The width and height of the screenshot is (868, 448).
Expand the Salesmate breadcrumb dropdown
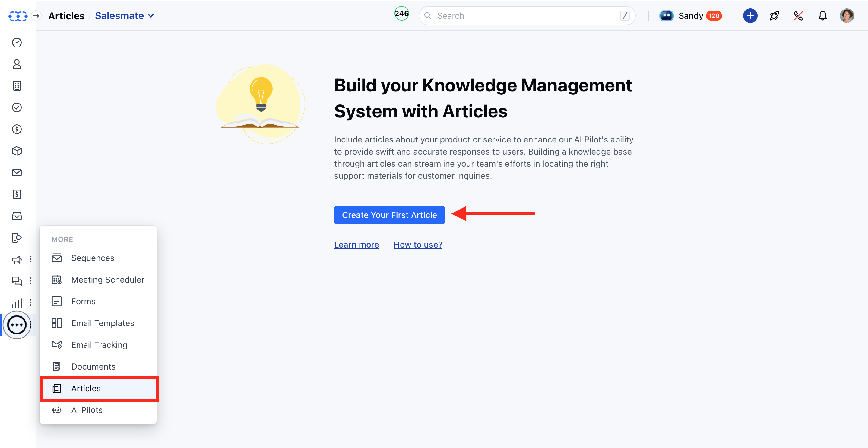tap(124, 15)
